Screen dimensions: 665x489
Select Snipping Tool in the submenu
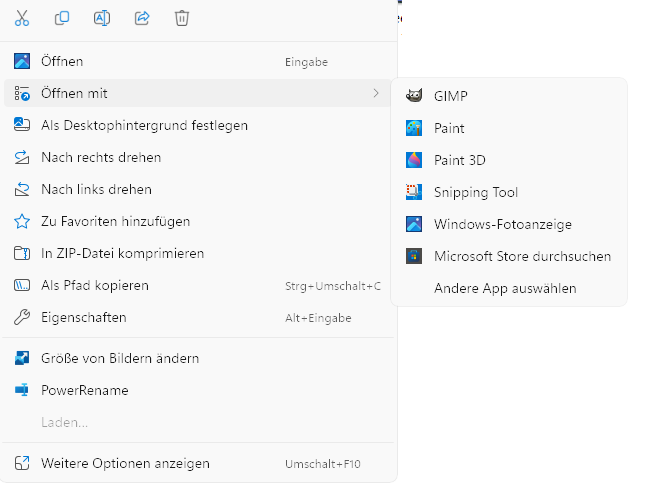click(x=475, y=192)
